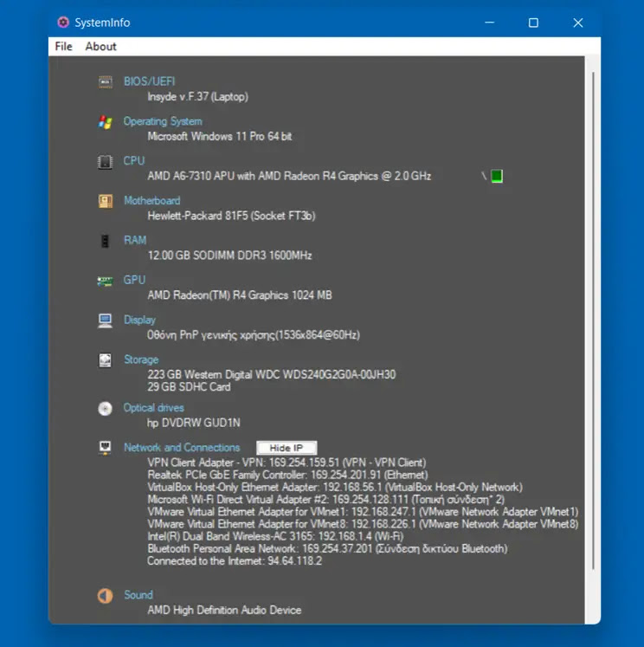
Task: Click the Sound heading
Action: click(x=138, y=594)
